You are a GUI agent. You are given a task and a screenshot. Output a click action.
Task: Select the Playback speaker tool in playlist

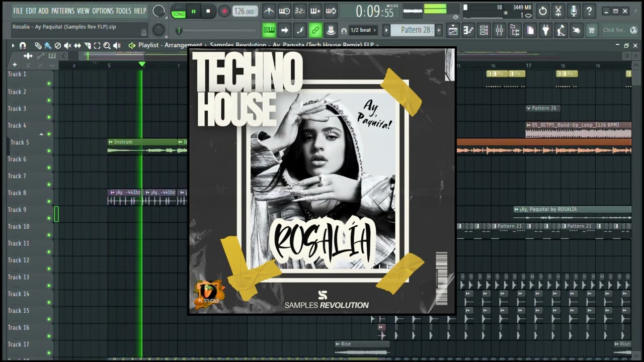click(117, 45)
